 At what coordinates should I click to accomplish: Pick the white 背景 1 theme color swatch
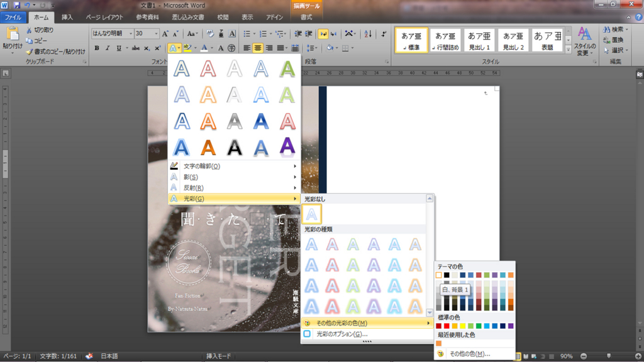pyautogui.click(x=438, y=275)
